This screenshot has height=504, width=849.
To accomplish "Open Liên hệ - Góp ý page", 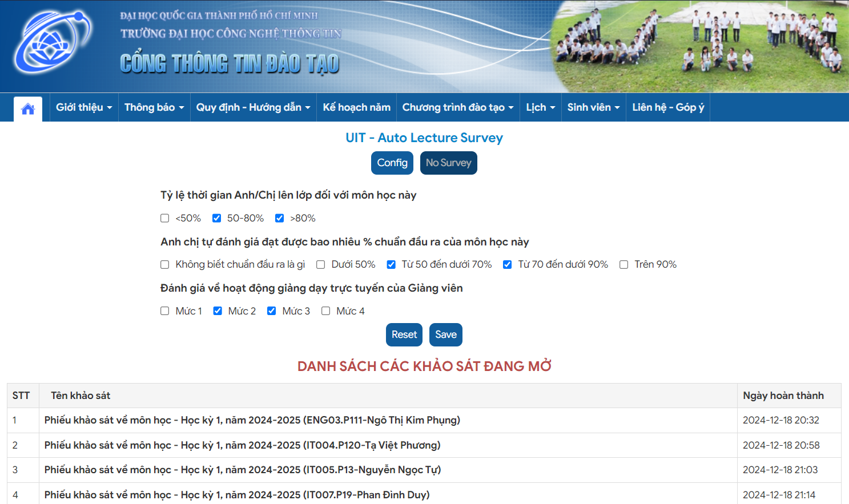I will tap(668, 107).
